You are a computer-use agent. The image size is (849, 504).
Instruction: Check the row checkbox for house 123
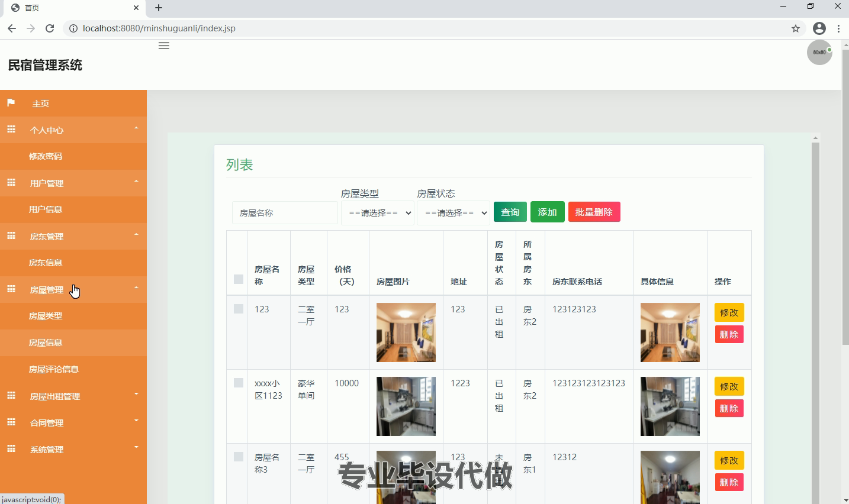[239, 309]
